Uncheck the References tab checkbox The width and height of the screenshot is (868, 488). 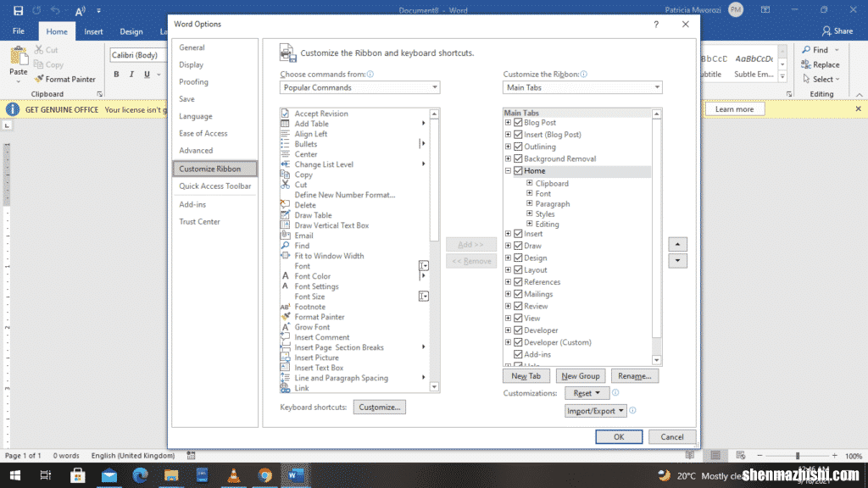click(x=518, y=282)
